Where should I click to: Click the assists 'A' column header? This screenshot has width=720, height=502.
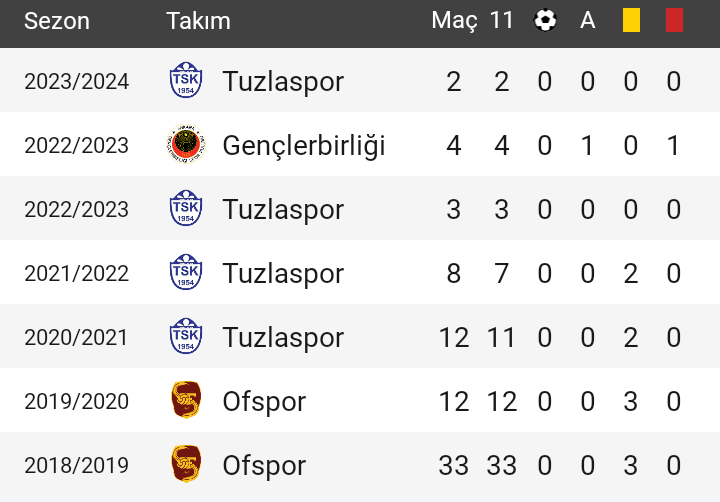(x=588, y=21)
